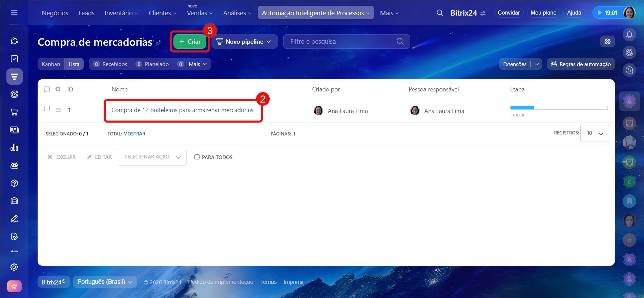Click the settings gear next to filter

[607, 41]
